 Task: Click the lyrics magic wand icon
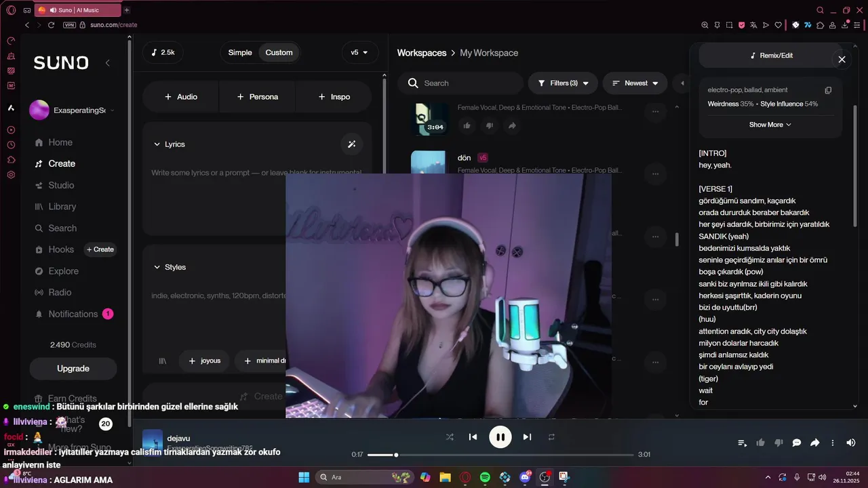click(351, 144)
